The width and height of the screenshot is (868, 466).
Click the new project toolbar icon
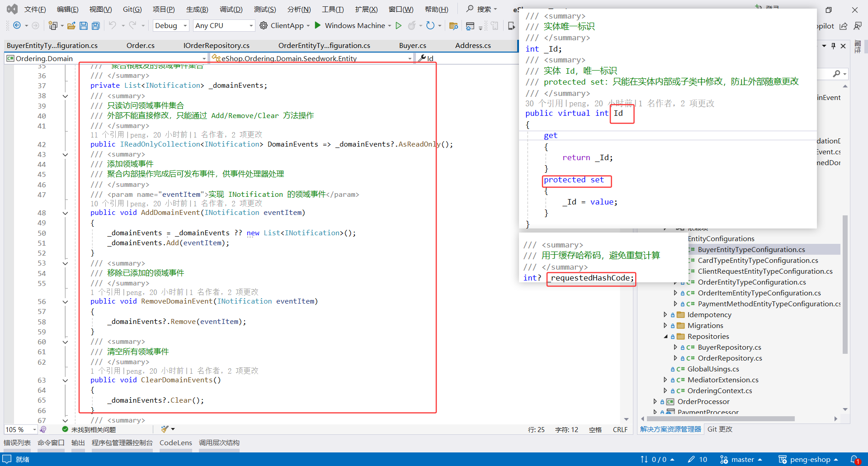(x=53, y=25)
